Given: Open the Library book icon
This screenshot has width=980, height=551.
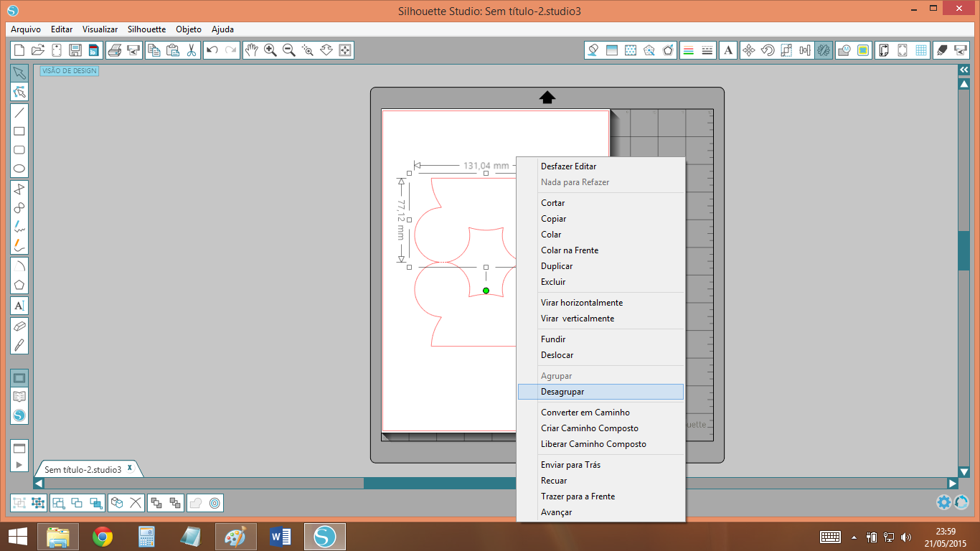Looking at the screenshot, I should pyautogui.click(x=19, y=397).
